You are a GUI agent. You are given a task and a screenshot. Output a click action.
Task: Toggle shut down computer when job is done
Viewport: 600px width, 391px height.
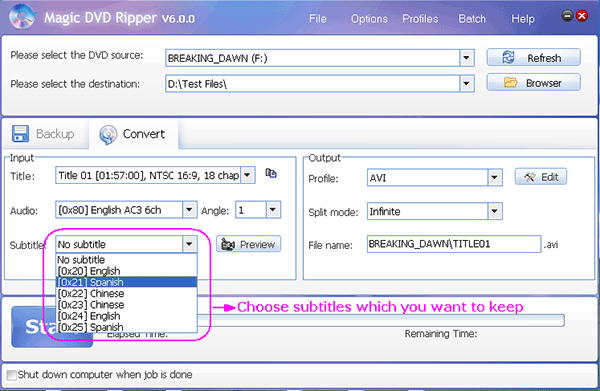coord(12,375)
